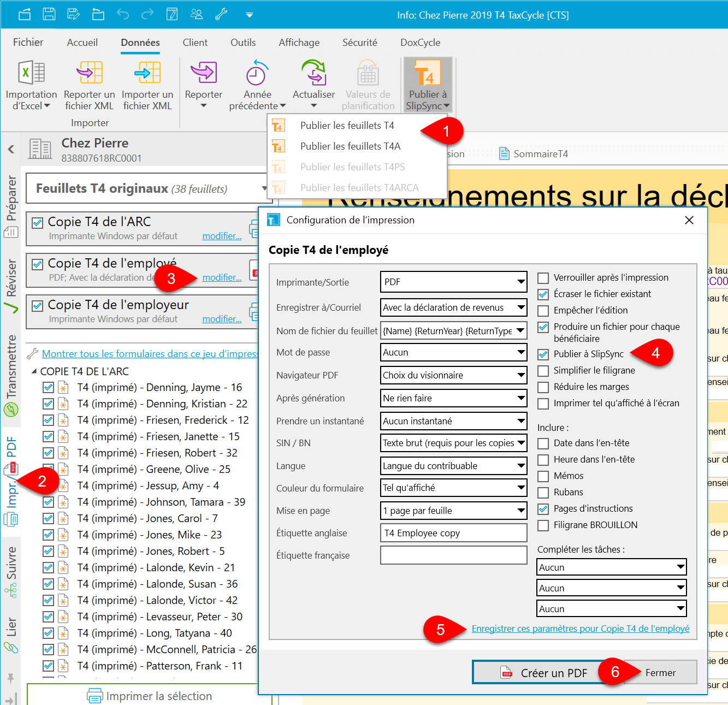This screenshot has height=705, width=728.
Task: Open the Imprimante/Sortie PDF dropdown
Action: click(454, 282)
